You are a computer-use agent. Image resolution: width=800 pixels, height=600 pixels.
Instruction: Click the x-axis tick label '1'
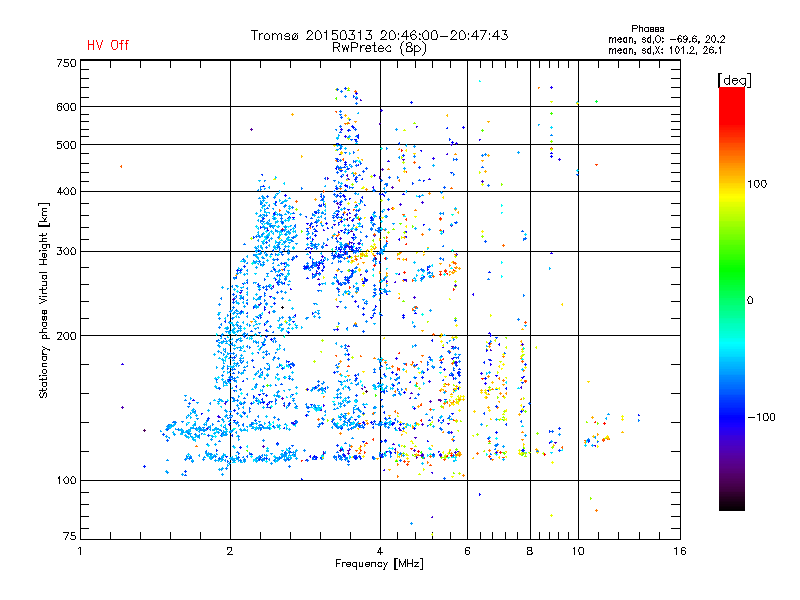(80, 551)
